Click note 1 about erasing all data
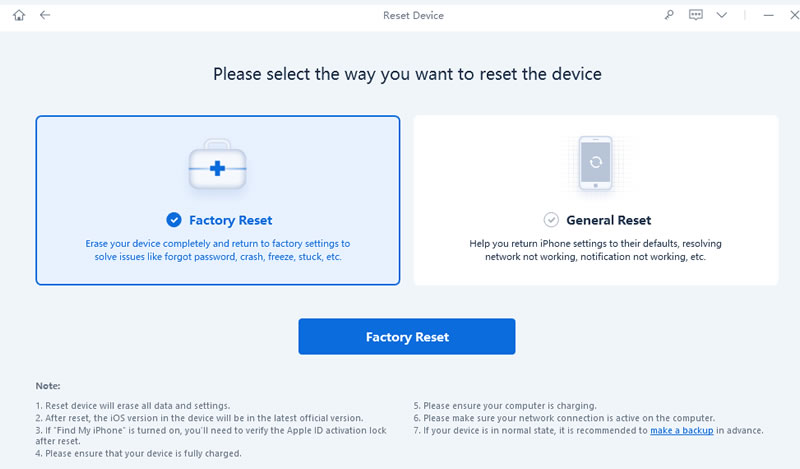 [133, 406]
